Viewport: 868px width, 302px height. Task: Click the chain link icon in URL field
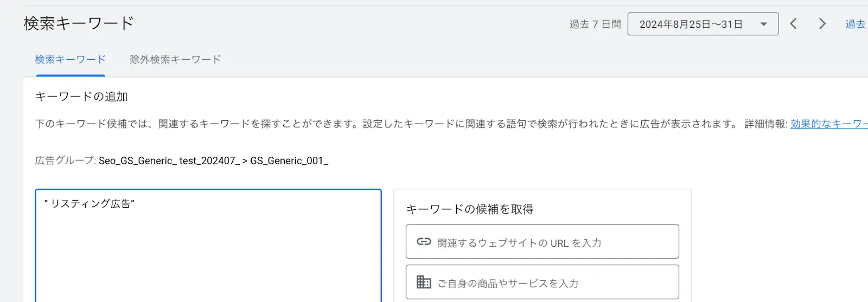coord(424,242)
